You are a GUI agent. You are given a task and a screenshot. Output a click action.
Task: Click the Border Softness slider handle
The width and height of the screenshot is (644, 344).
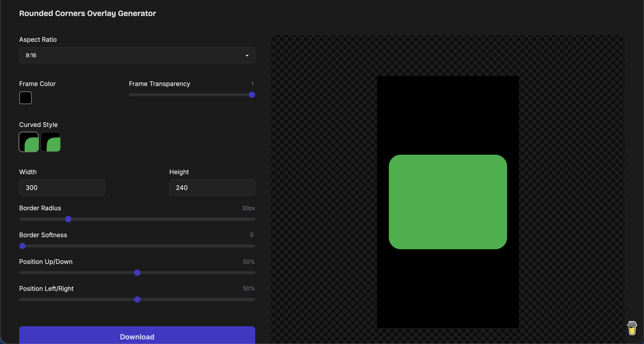(x=22, y=246)
